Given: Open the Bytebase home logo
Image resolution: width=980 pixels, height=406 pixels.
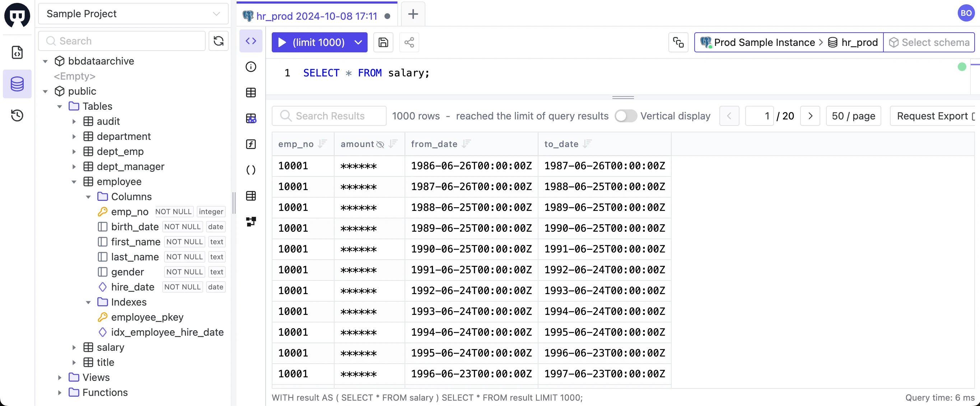Looking at the screenshot, I should click(x=17, y=15).
